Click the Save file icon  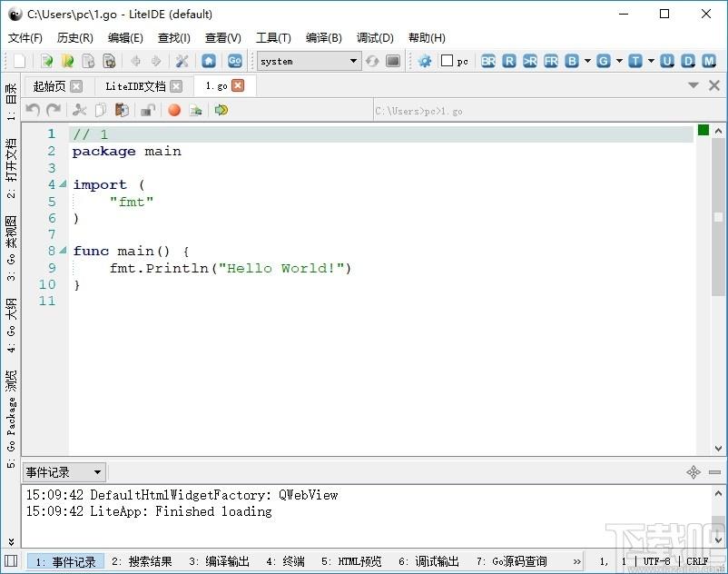88,61
